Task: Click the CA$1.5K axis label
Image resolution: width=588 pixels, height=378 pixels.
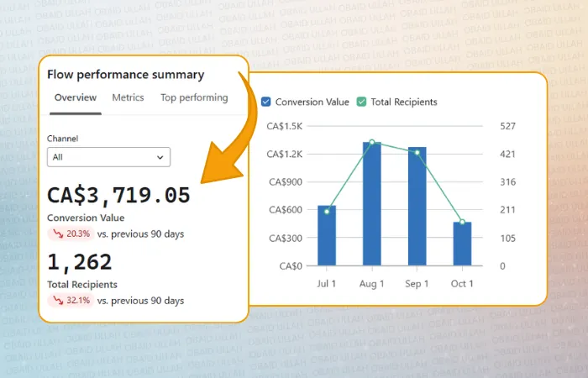Action: (284, 126)
